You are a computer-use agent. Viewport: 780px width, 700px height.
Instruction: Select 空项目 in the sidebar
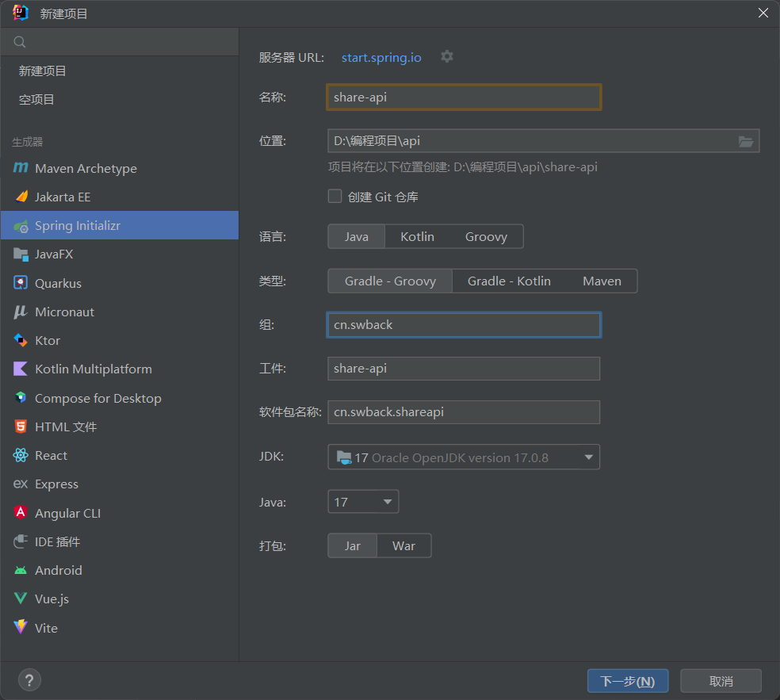[x=120, y=100]
